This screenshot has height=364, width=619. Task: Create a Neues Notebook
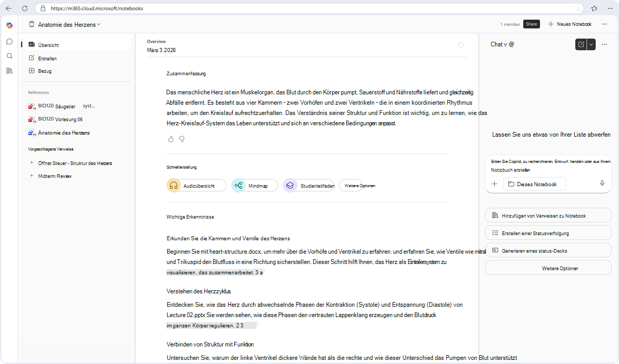coord(569,24)
